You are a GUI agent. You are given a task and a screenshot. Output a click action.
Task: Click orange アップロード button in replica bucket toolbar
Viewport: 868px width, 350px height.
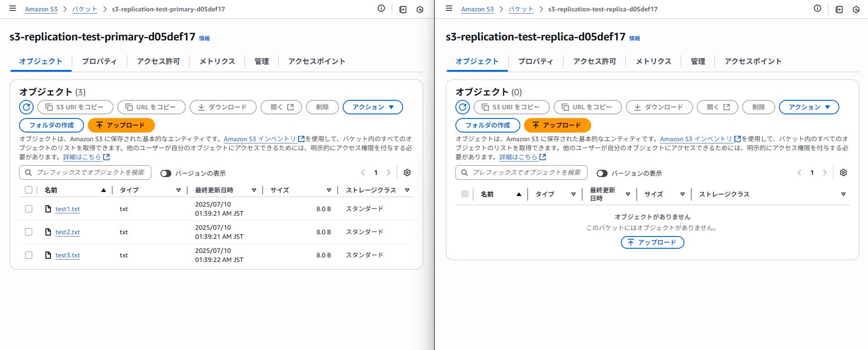click(x=557, y=125)
